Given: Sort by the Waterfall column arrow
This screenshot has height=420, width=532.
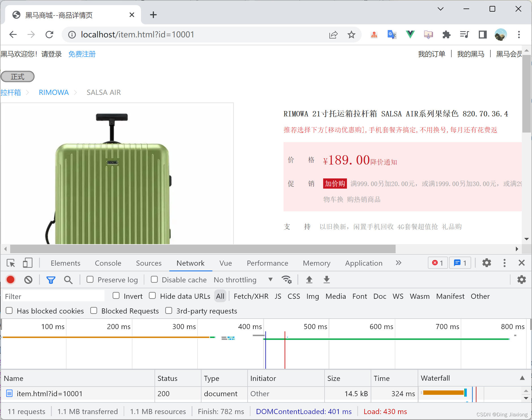Looking at the screenshot, I should point(522,378).
